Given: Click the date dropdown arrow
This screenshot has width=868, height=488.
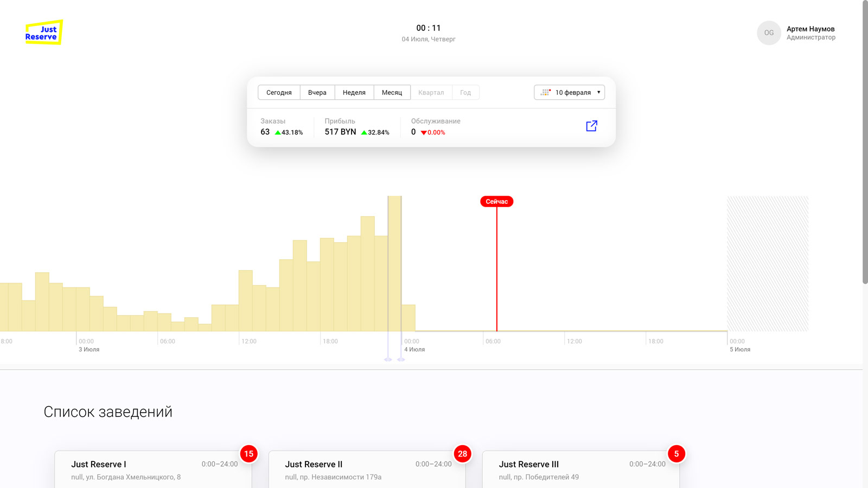Looking at the screenshot, I should click(598, 92).
